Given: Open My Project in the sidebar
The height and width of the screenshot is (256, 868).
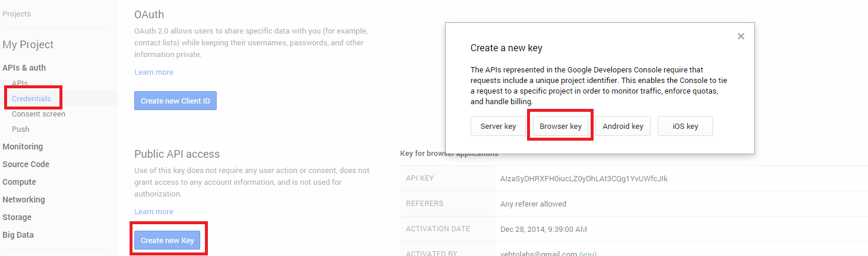Looking at the screenshot, I should (28, 45).
